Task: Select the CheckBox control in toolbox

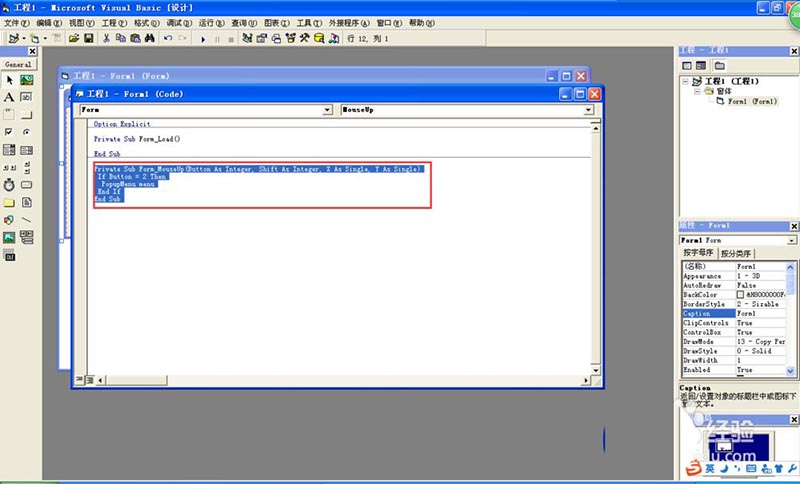Action: [9, 132]
